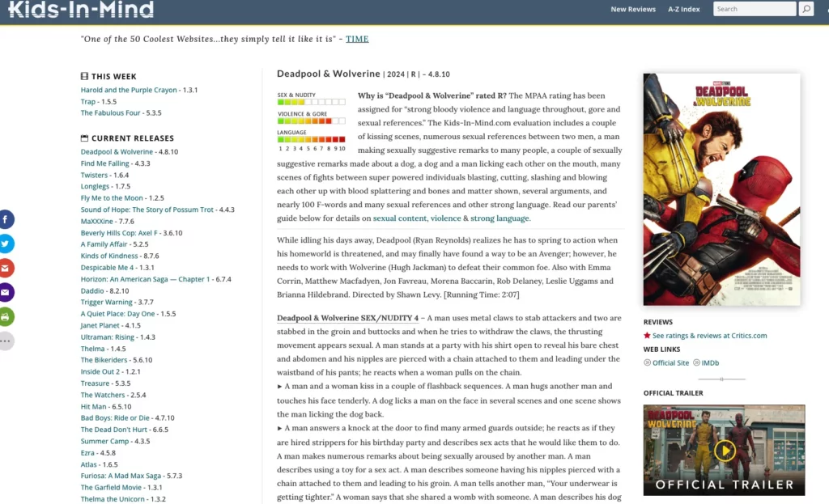Open Thelma the Unicorn review
Viewport: 829px width, 504px height.
click(x=112, y=498)
